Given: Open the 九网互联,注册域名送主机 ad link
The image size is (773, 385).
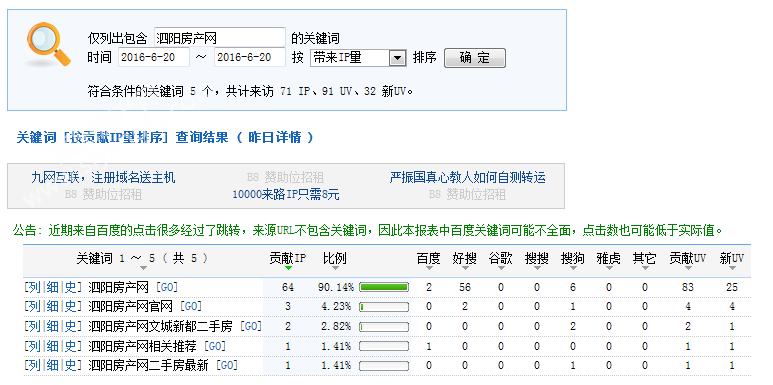Looking at the screenshot, I should [103, 177].
